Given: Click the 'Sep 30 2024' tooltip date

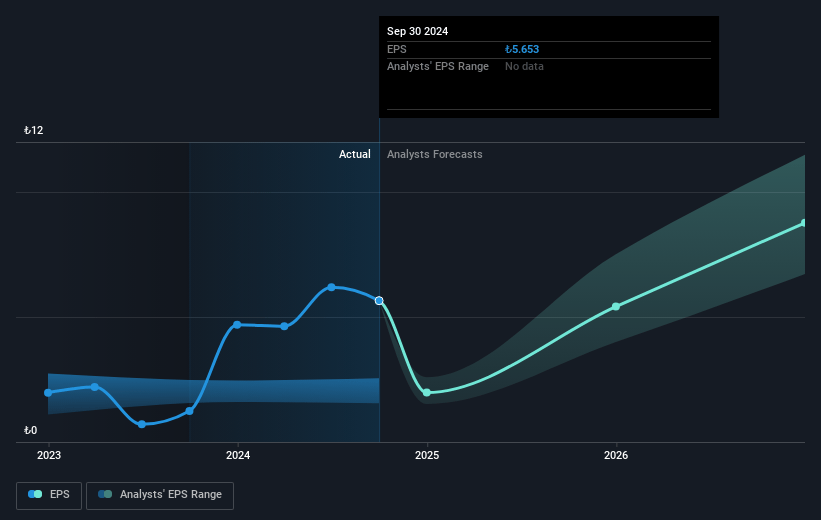Looking at the screenshot, I should 417,31.
